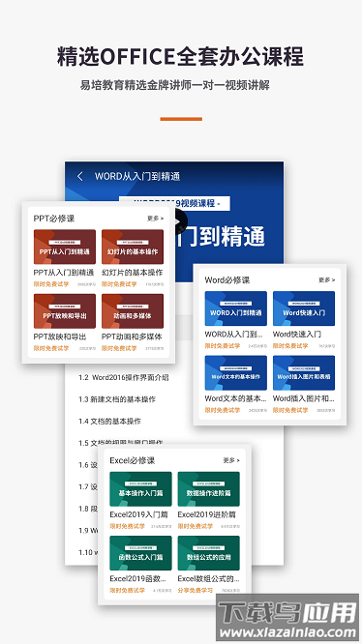Tap 限时免费试学 under PPT动画和多媒体

[119, 348]
